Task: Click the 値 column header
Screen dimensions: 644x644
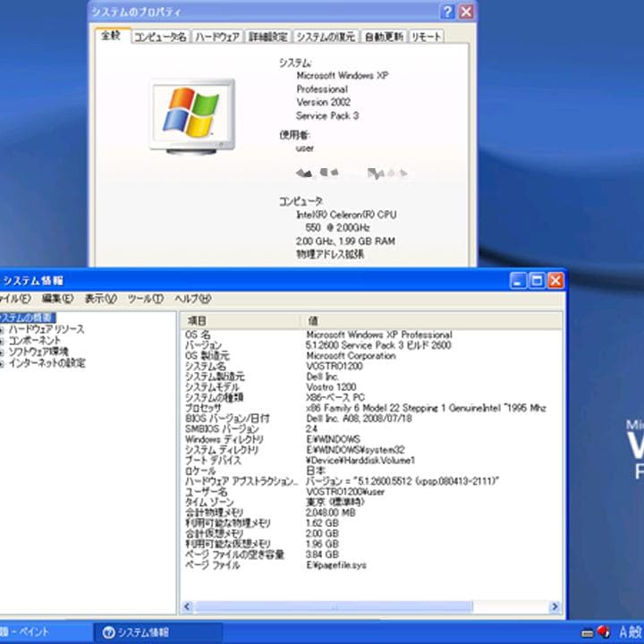Action: coord(432,320)
